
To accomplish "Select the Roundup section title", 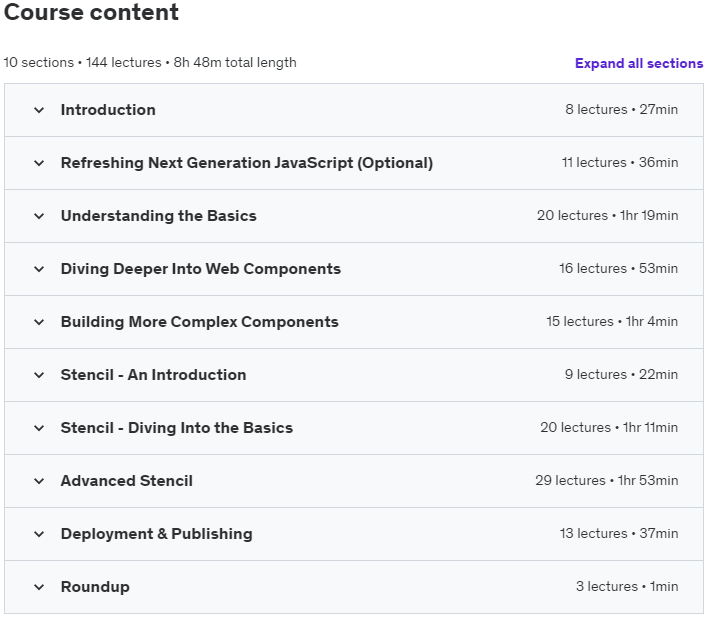I will 95,587.
